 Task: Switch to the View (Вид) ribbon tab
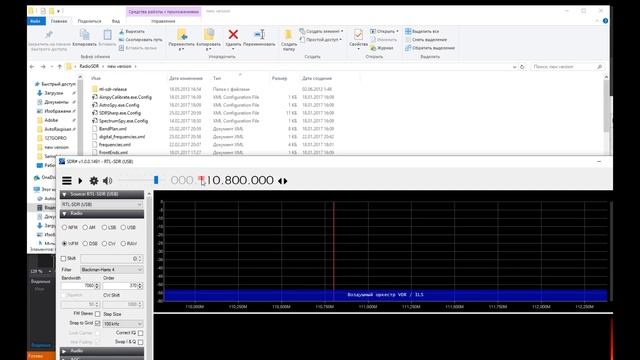point(116,21)
